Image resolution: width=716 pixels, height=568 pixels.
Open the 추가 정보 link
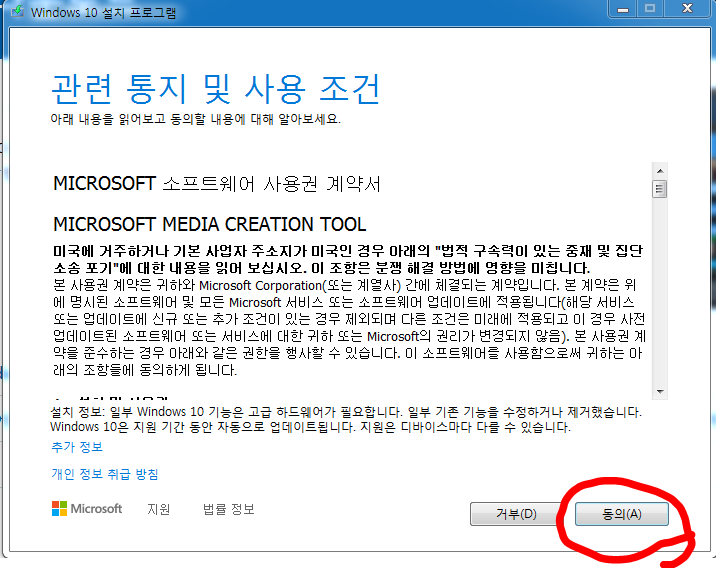pyautogui.click(x=77, y=447)
